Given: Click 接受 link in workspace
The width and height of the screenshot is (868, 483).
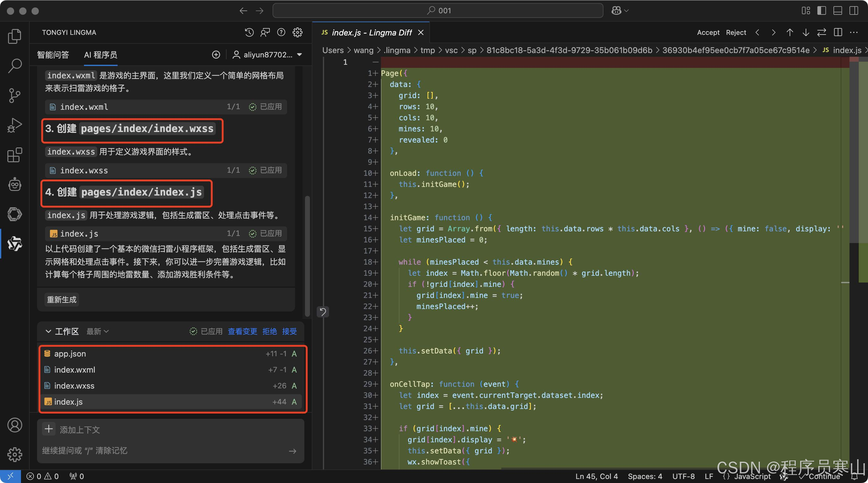Looking at the screenshot, I should tap(289, 331).
